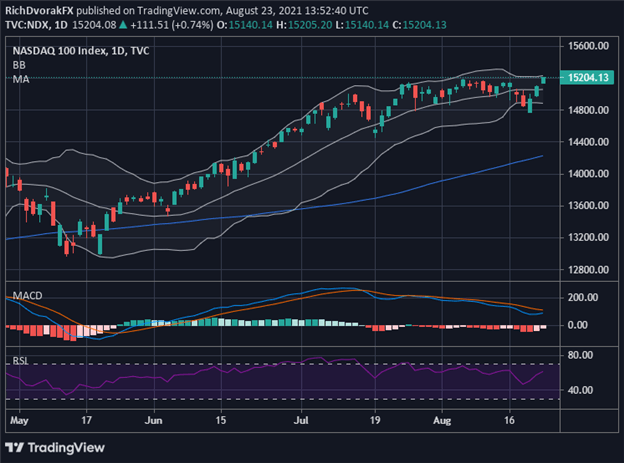Click the H:15205.20 high value

(x=304, y=25)
